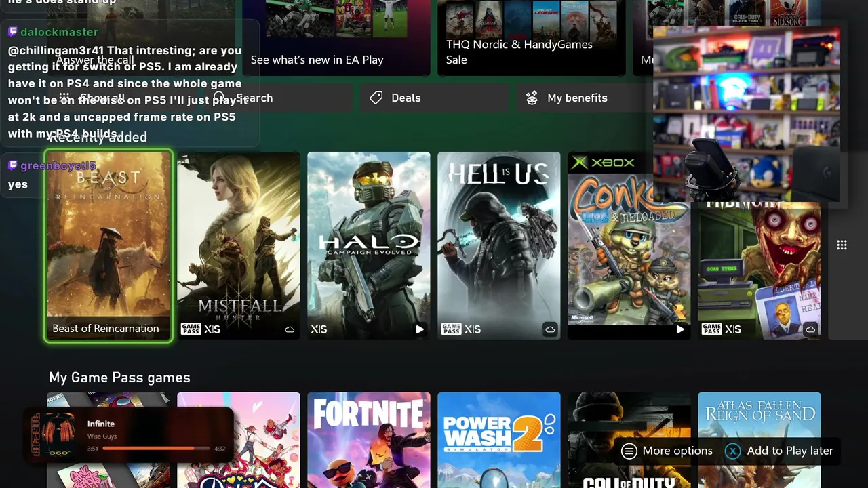Open See what's new in EA Play
The width and height of the screenshot is (868, 488).
tap(336, 38)
